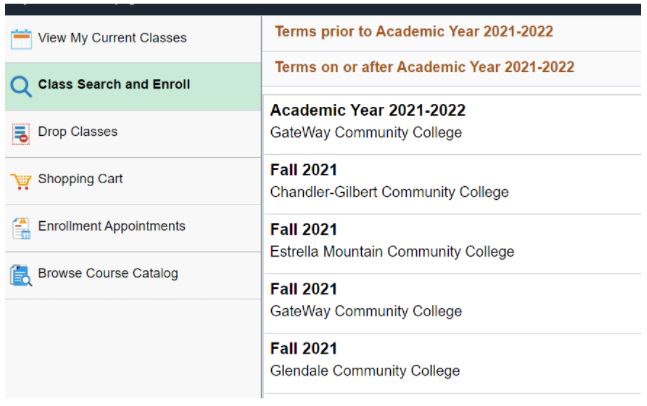Click the Browse Course Catalog icon
This screenshot has width=647, height=406.
click(x=21, y=274)
